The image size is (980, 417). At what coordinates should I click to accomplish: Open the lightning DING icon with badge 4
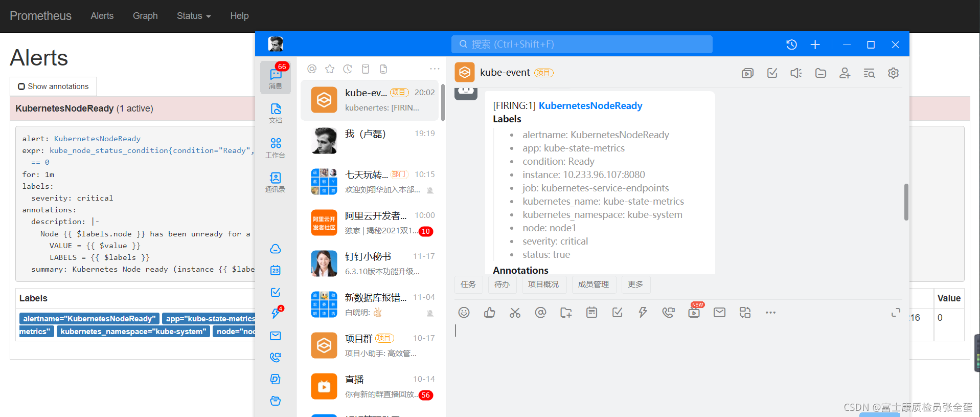276,313
